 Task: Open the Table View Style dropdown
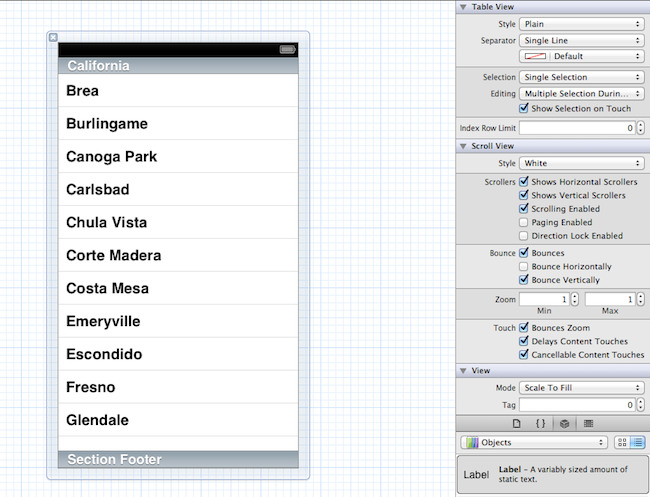(x=582, y=24)
